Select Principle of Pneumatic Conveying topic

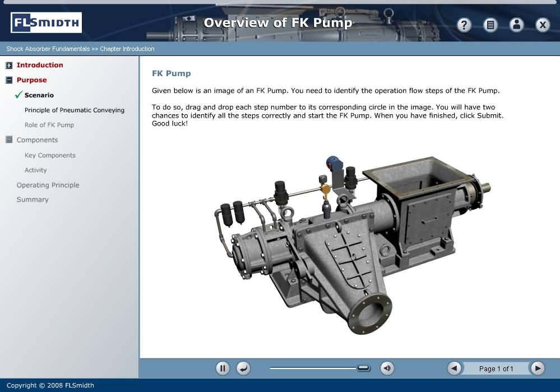coord(74,110)
